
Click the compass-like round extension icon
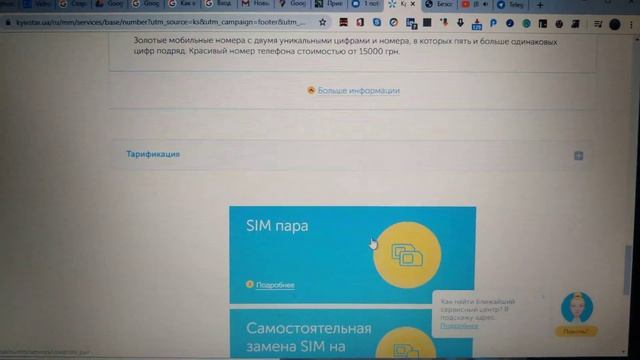[x=393, y=23]
